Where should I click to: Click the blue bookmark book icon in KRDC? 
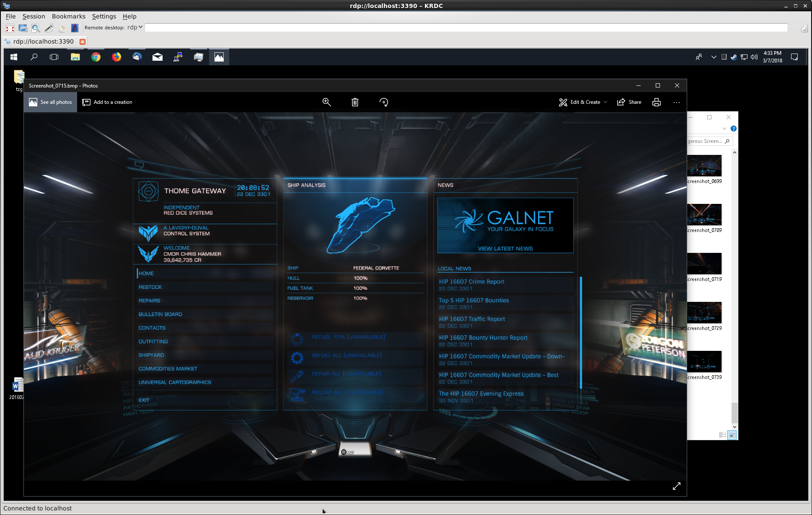75,28
